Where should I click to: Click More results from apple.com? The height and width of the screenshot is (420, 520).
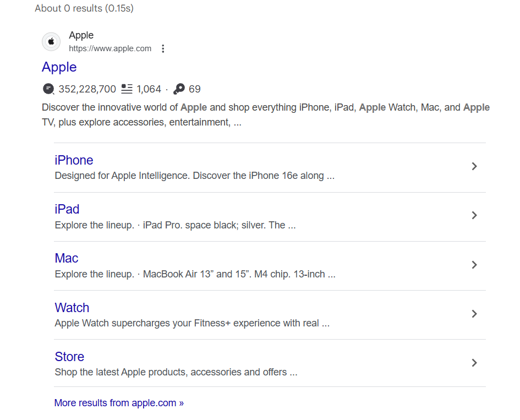coord(119,403)
